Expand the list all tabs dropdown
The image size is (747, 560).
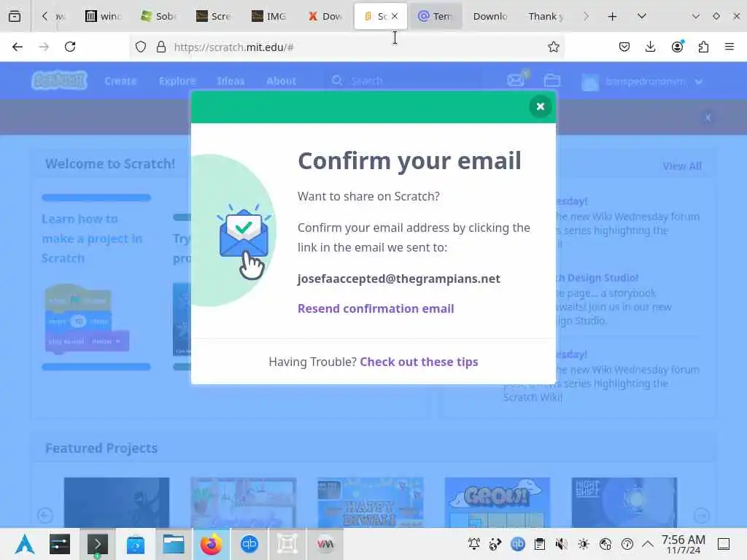pyautogui.click(x=642, y=16)
